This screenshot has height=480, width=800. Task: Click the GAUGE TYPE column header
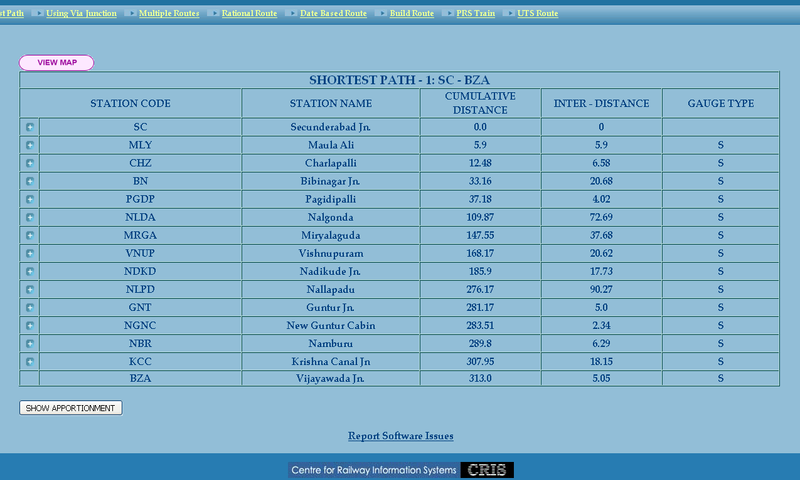tap(720, 104)
